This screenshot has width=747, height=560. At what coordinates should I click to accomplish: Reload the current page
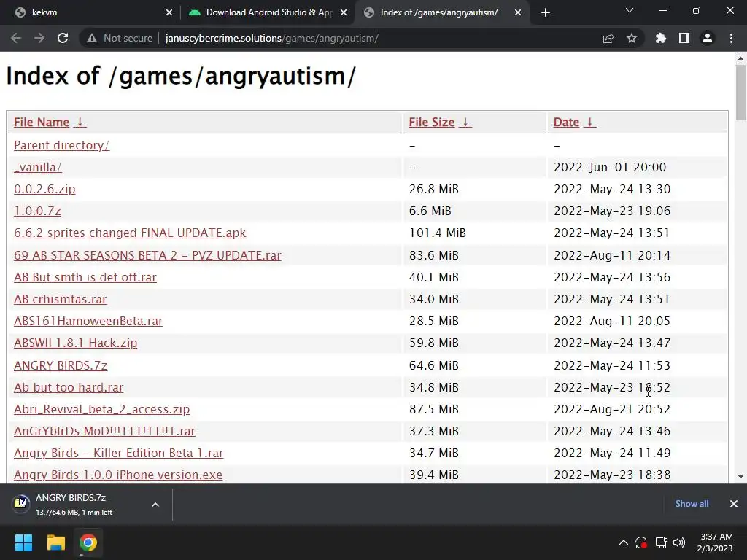point(63,38)
